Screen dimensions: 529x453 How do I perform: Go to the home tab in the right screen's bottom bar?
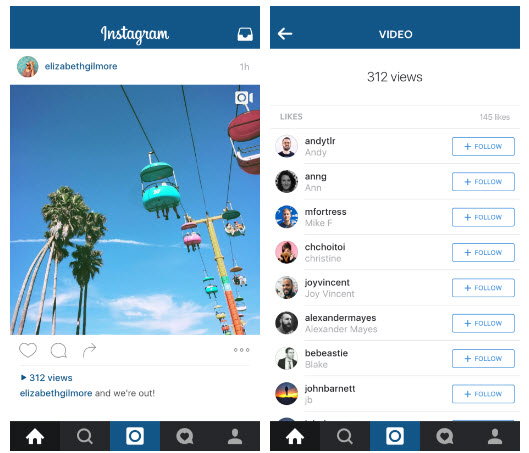[x=295, y=436]
